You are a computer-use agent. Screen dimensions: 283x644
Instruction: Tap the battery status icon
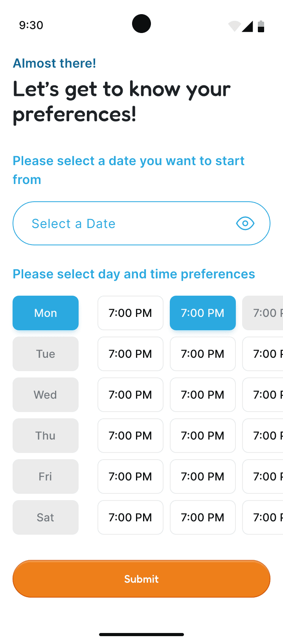pos(261,26)
